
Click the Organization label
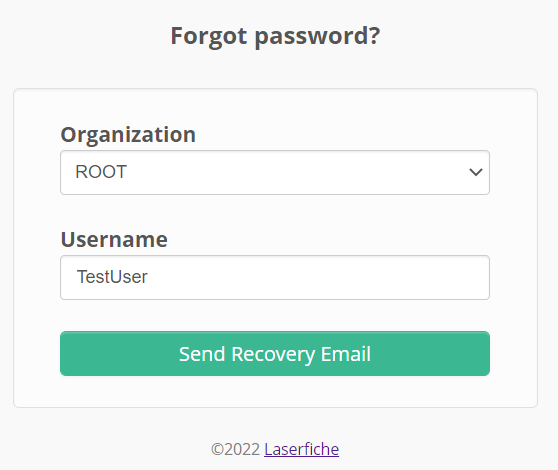[x=128, y=135]
